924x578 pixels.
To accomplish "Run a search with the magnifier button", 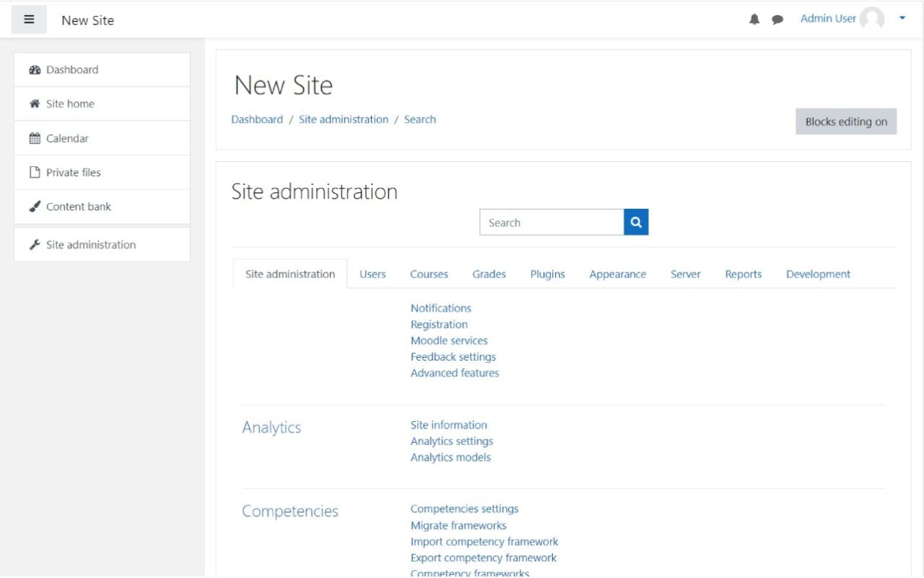I will tap(635, 222).
